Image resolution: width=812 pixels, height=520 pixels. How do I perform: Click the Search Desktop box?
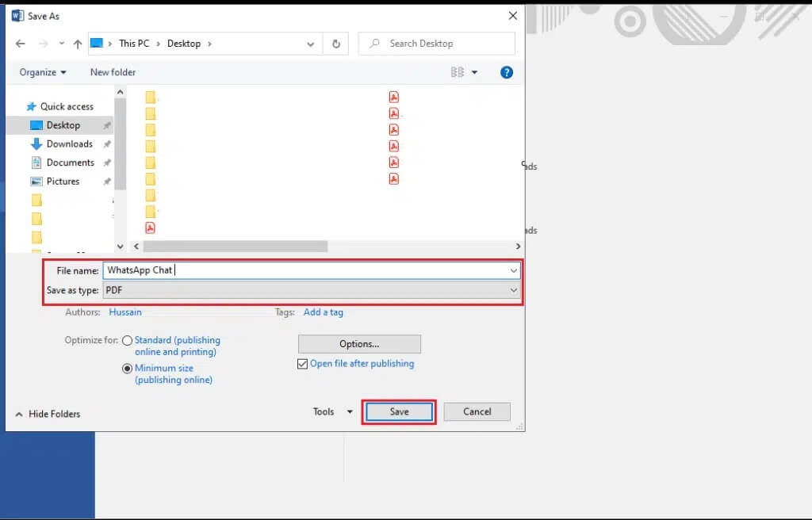(x=437, y=44)
